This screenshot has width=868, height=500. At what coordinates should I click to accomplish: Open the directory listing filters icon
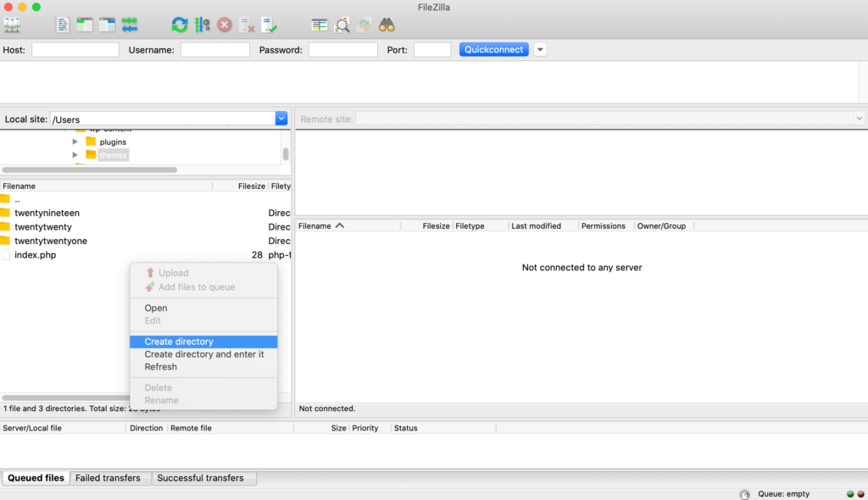pos(320,25)
